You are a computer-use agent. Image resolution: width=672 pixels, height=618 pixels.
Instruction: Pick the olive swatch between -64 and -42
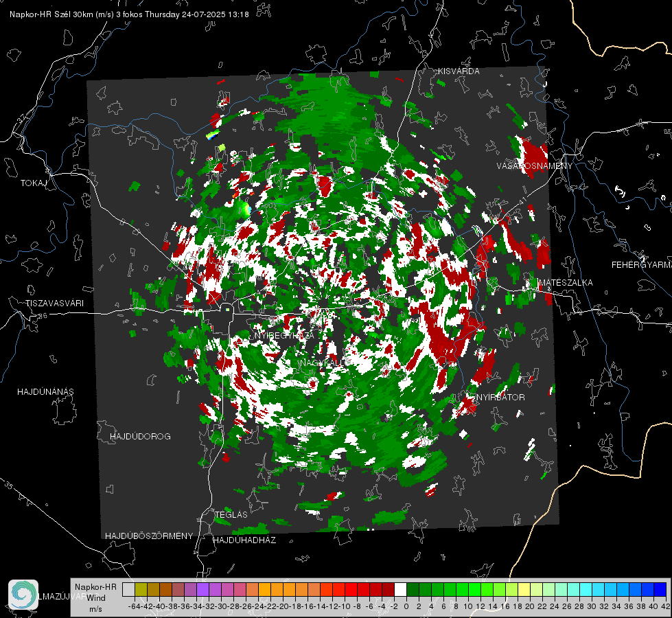[x=141, y=589]
